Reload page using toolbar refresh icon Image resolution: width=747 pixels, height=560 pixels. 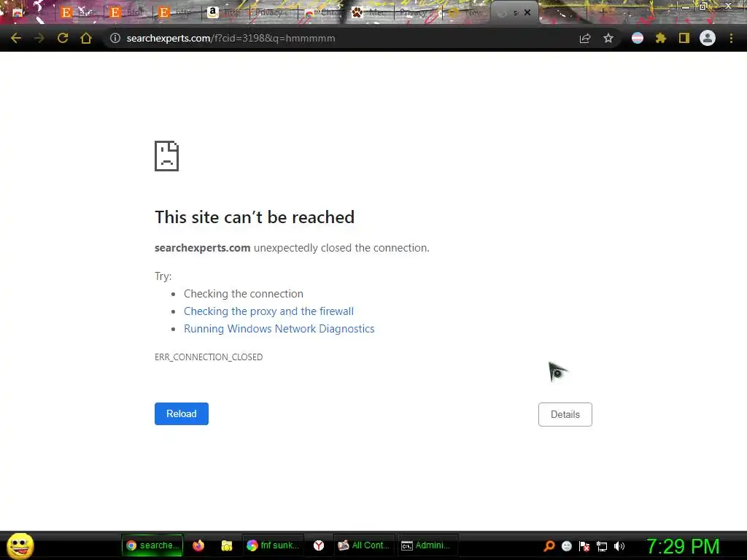(63, 38)
